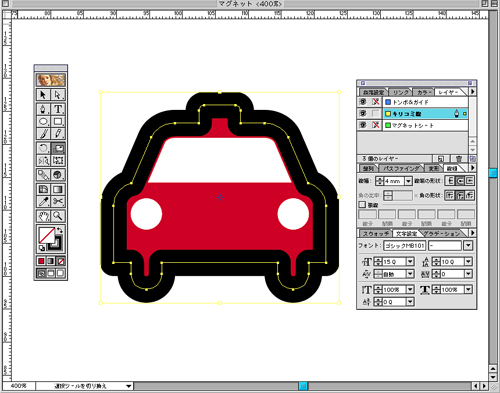Click the zoom level 400% field
Screen dimensions: 500x393
click(x=19, y=386)
